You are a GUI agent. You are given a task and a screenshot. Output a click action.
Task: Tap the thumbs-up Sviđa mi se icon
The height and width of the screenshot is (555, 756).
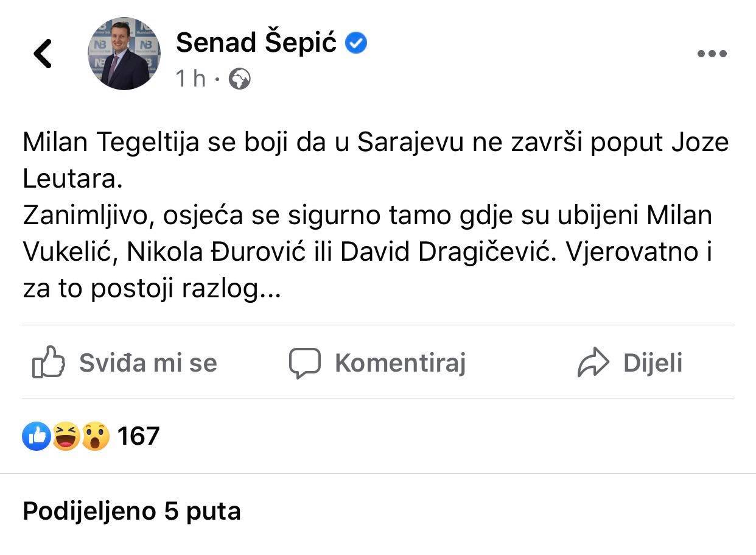tap(48, 362)
